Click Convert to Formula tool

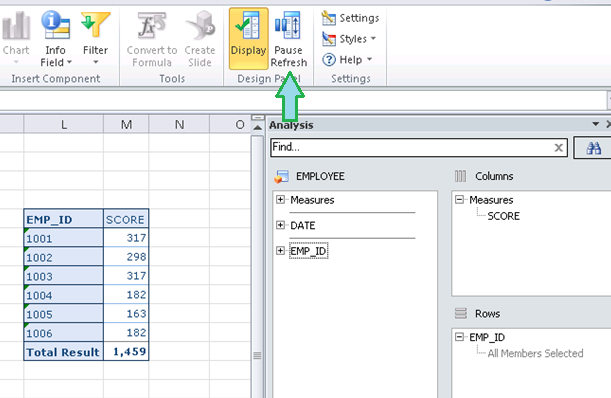[152, 39]
